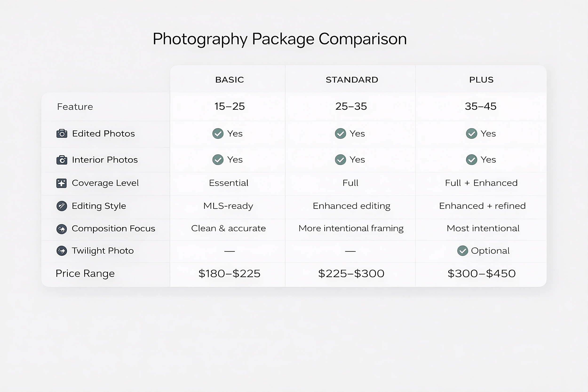Click the Twilight Photo round icon

coord(61,251)
